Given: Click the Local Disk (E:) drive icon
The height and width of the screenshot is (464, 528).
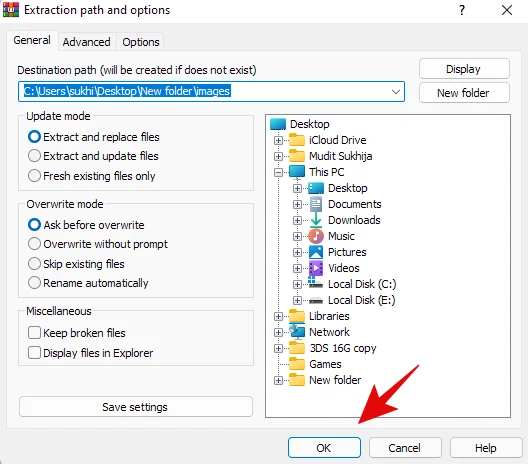Looking at the screenshot, I should 316,300.
